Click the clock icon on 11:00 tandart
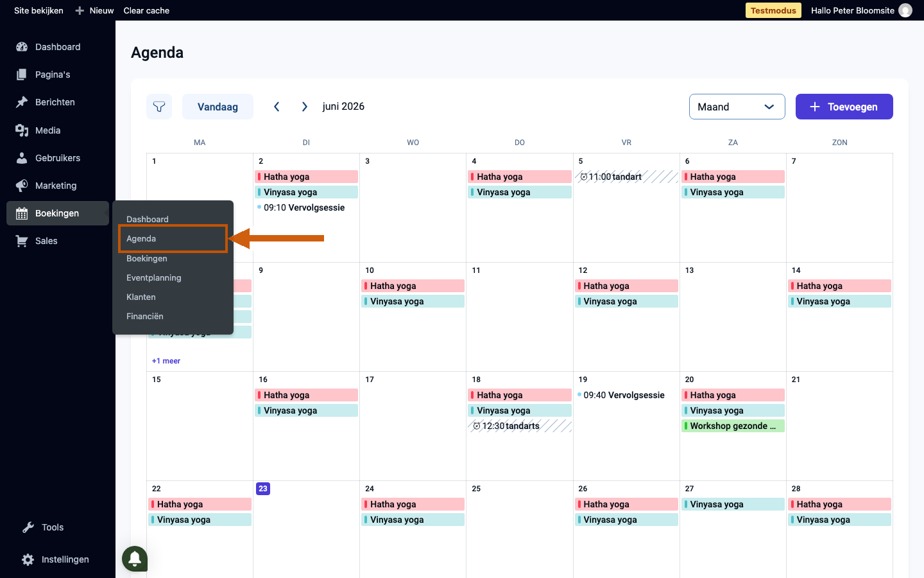The height and width of the screenshot is (578, 924). [x=584, y=177]
